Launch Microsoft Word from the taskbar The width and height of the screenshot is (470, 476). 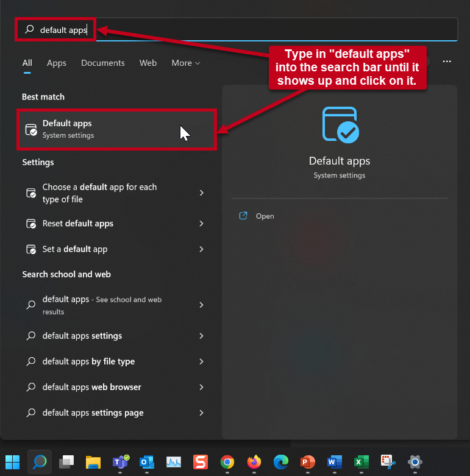335,462
